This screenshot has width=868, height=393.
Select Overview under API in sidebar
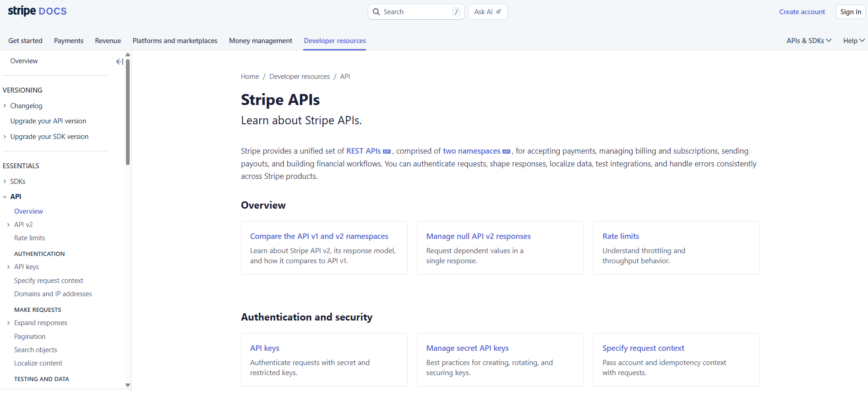(28, 211)
